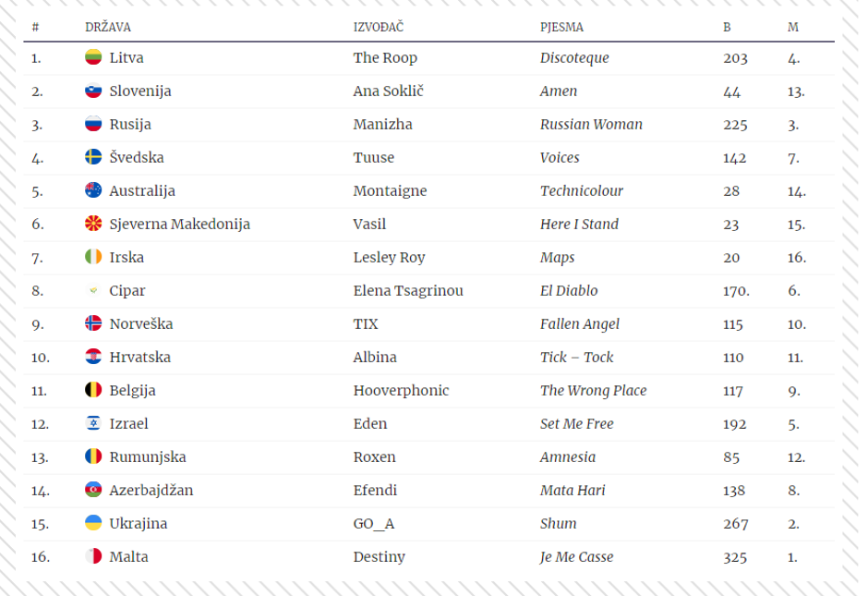Image resolution: width=868 pixels, height=596 pixels.
Task: Click the song title Discoteque
Action: pos(574,57)
